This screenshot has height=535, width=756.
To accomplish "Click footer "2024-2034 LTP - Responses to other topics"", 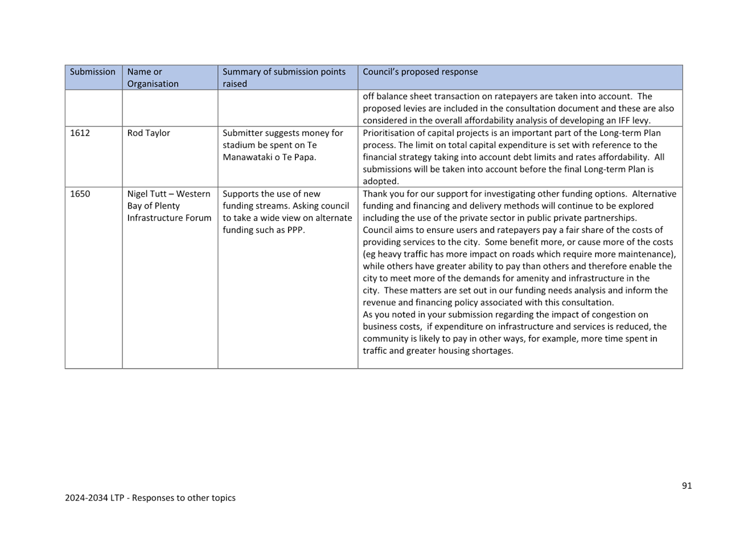I will [x=150, y=497].
